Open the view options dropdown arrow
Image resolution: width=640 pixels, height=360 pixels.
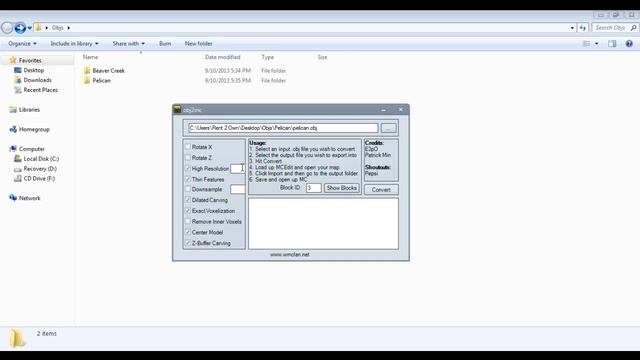point(596,44)
